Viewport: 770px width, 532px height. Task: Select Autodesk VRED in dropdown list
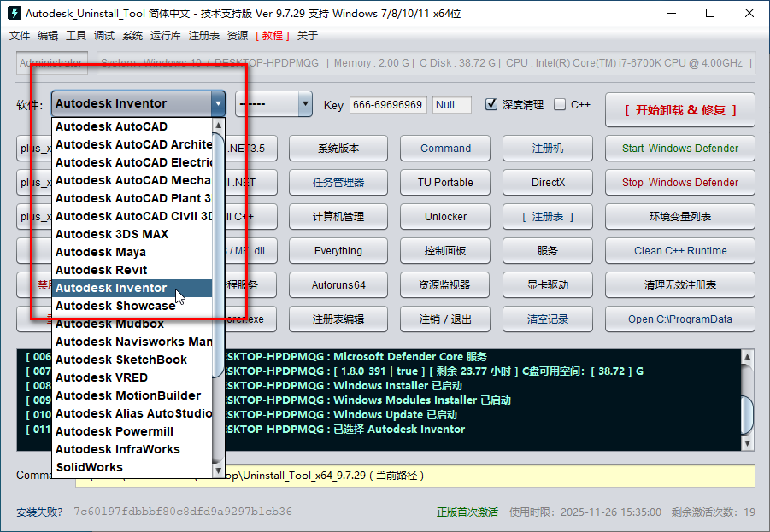pyautogui.click(x=132, y=377)
